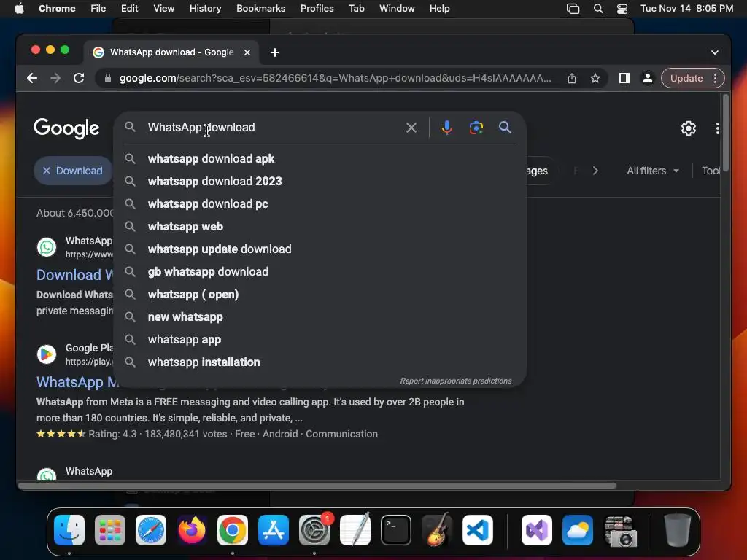View site information lock icon
This screenshot has width=747, height=560.
click(x=108, y=78)
